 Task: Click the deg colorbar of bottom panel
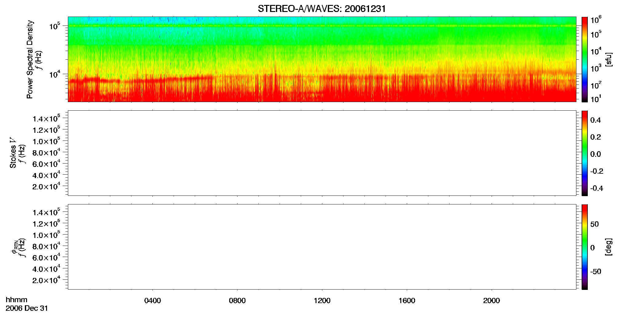tap(585, 247)
